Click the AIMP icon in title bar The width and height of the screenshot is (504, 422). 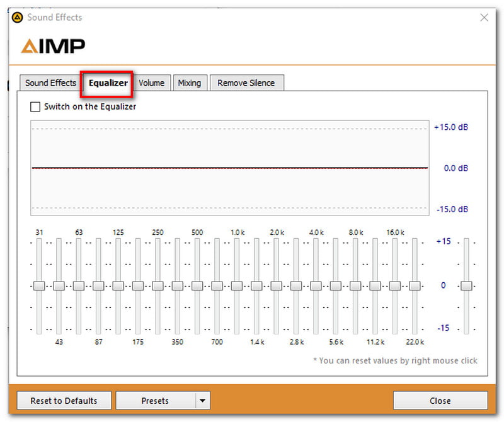(x=18, y=18)
